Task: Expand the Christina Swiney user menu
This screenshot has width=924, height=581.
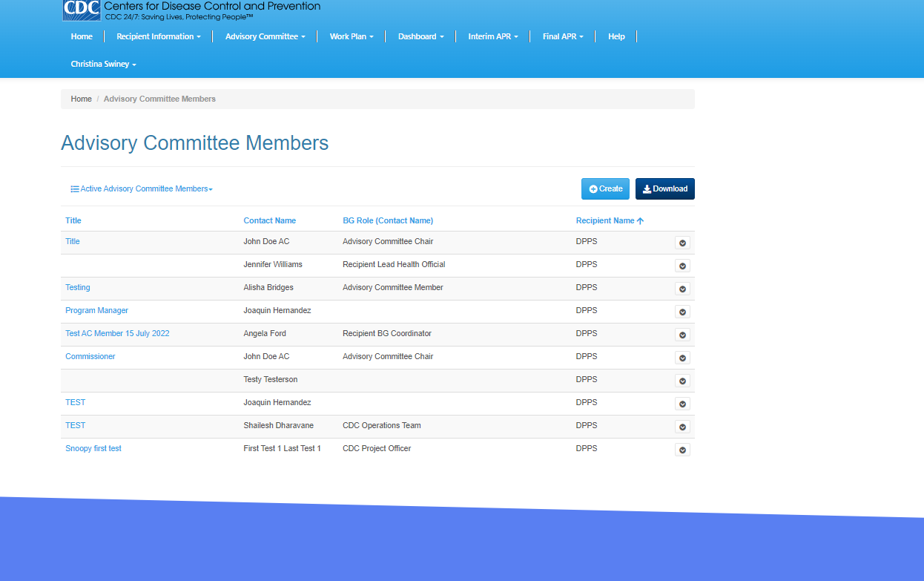Action: click(103, 65)
